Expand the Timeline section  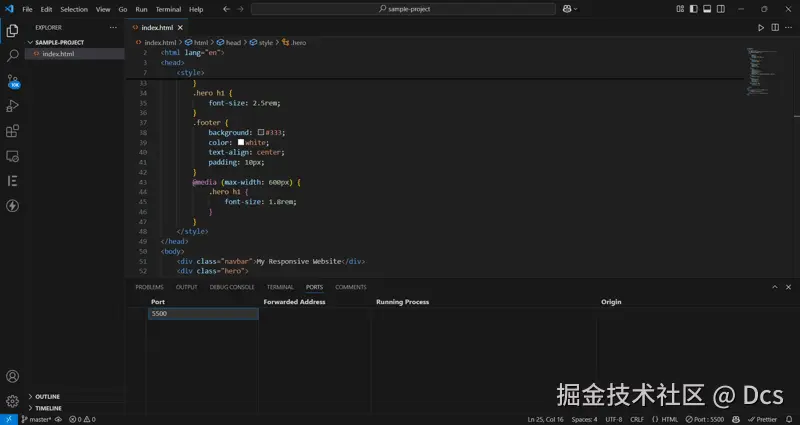(48, 408)
